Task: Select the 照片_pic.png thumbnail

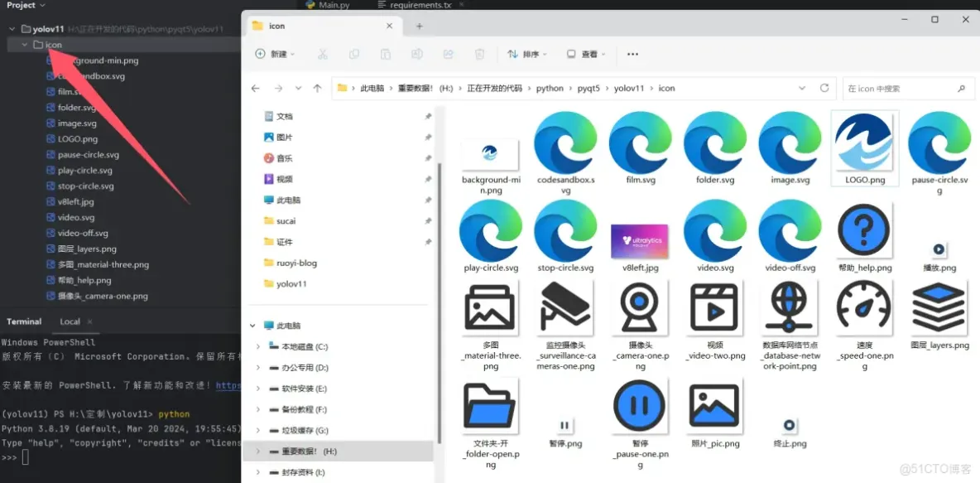Action: (x=715, y=405)
